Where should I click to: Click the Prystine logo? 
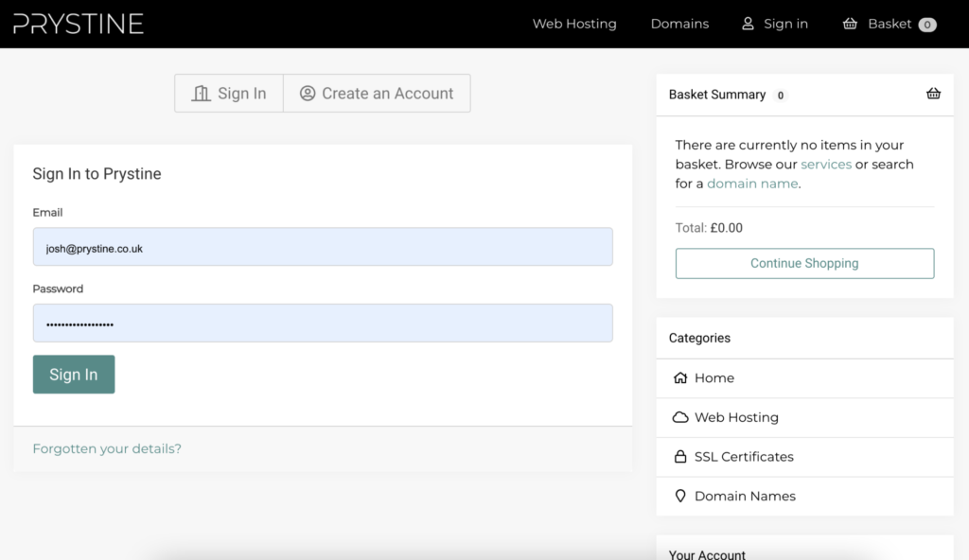79,24
